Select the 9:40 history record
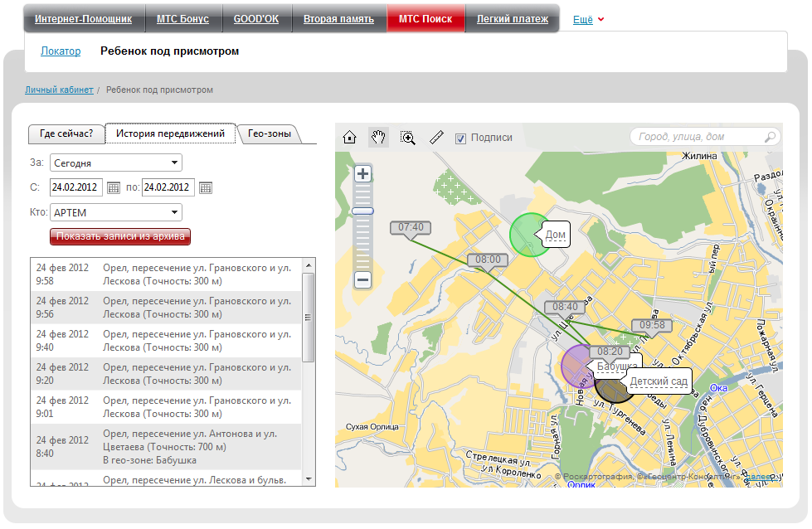The width and height of the screenshot is (812, 529). (x=166, y=341)
